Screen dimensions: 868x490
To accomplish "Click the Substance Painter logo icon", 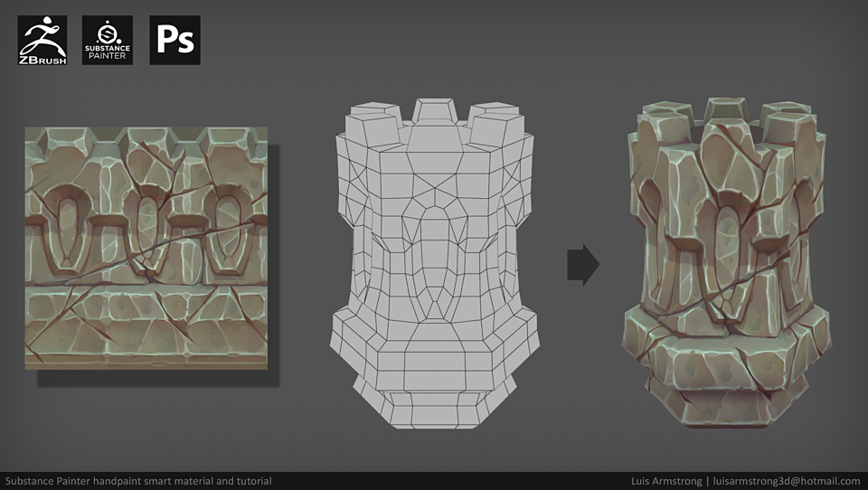I will tap(108, 40).
